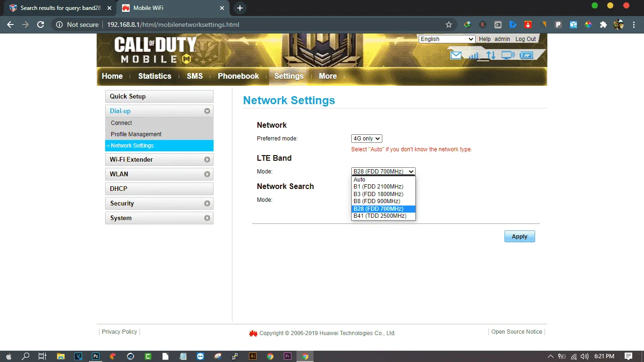Image resolution: width=644 pixels, height=362 pixels.
Task: Click the battery status icon
Action: pyautogui.click(x=526, y=55)
